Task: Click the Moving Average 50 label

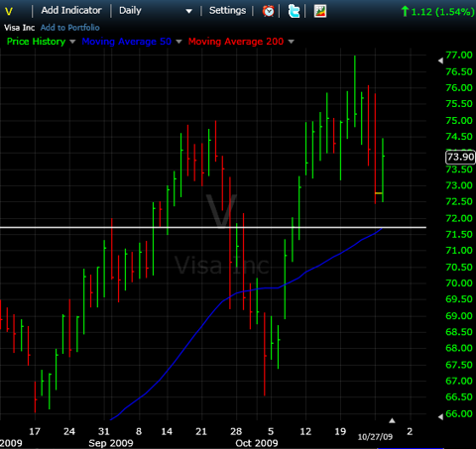Action: pyautogui.click(x=127, y=42)
